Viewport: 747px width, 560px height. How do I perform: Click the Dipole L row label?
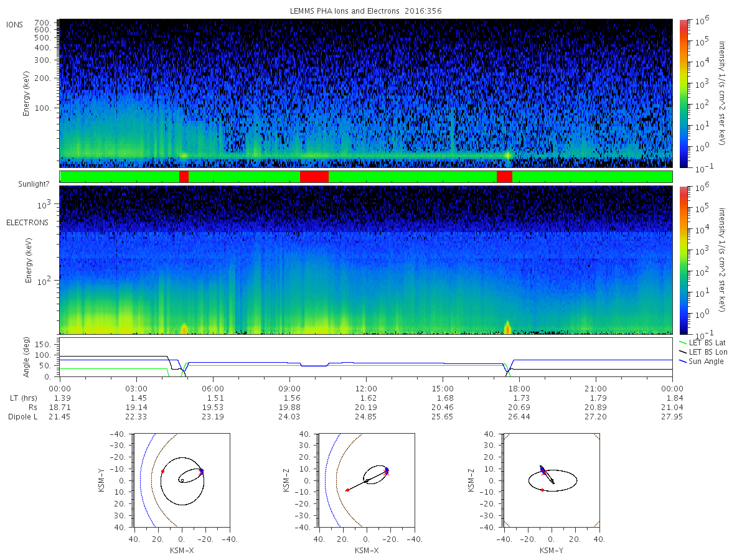pos(22,416)
